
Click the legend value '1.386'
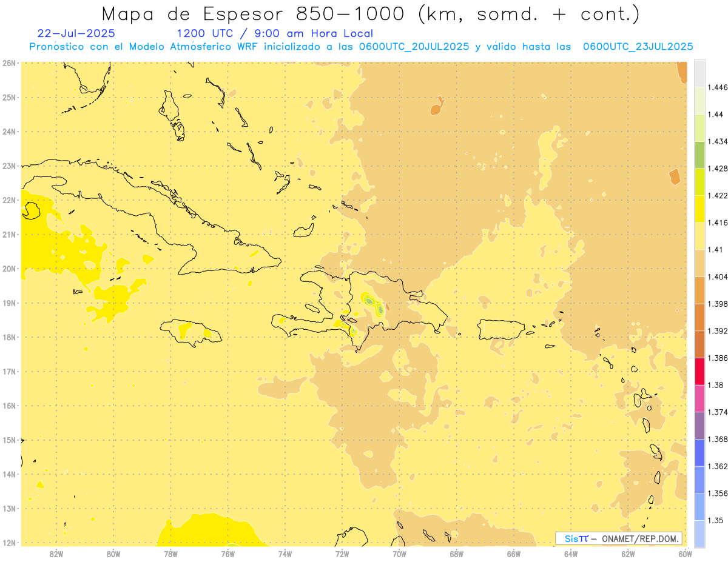click(x=717, y=358)
